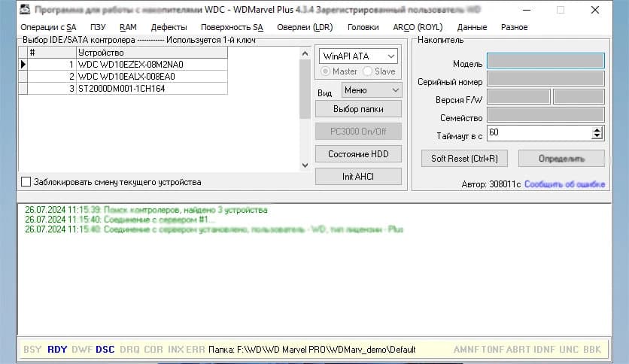Click the Состояние HDD button
Screen dimensions: 629x364
pyautogui.click(x=358, y=154)
